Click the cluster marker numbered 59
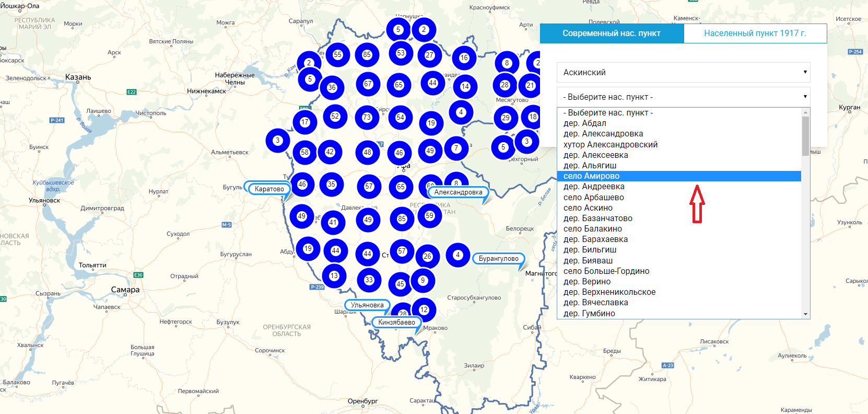The width and height of the screenshot is (868, 414). click(x=430, y=216)
